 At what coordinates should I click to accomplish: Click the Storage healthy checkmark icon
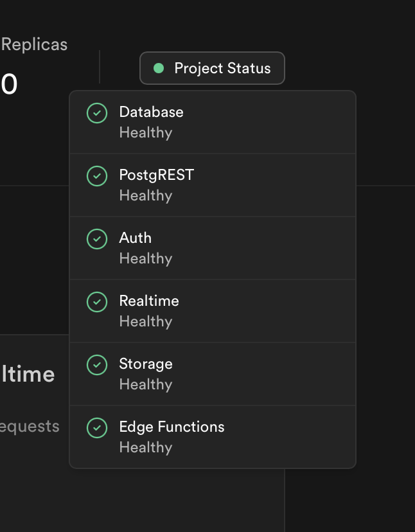tap(97, 365)
